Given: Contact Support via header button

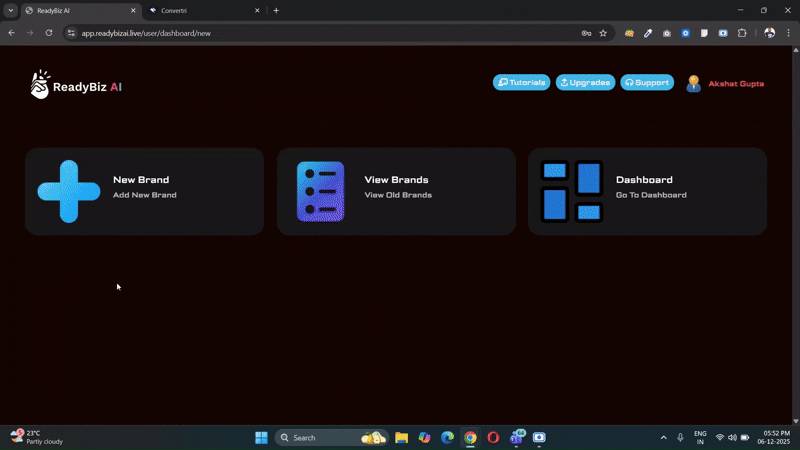Looking at the screenshot, I should pyautogui.click(x=647, y=83).
